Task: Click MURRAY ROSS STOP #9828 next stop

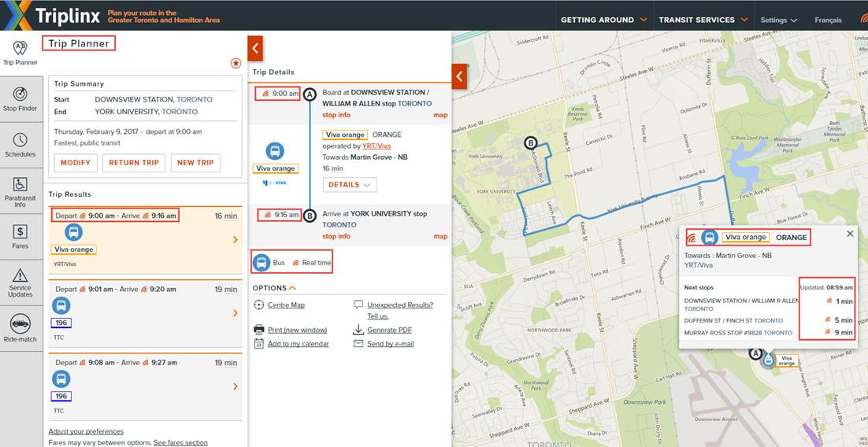Action: pos(738,332)
